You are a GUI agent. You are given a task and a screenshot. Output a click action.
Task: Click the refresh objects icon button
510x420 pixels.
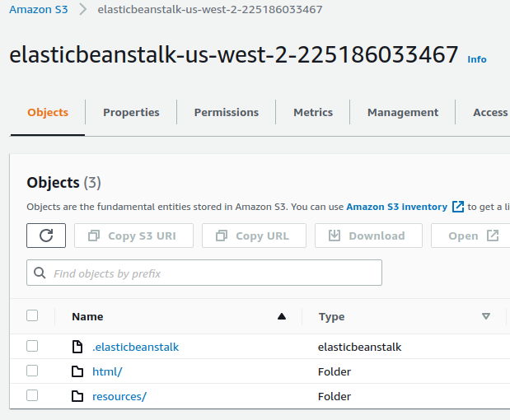46,236
